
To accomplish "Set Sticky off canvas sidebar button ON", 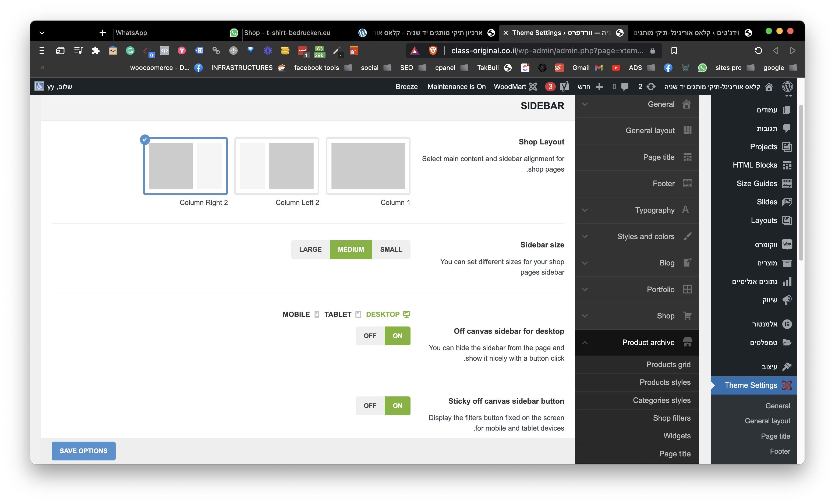I will point(397,406).
